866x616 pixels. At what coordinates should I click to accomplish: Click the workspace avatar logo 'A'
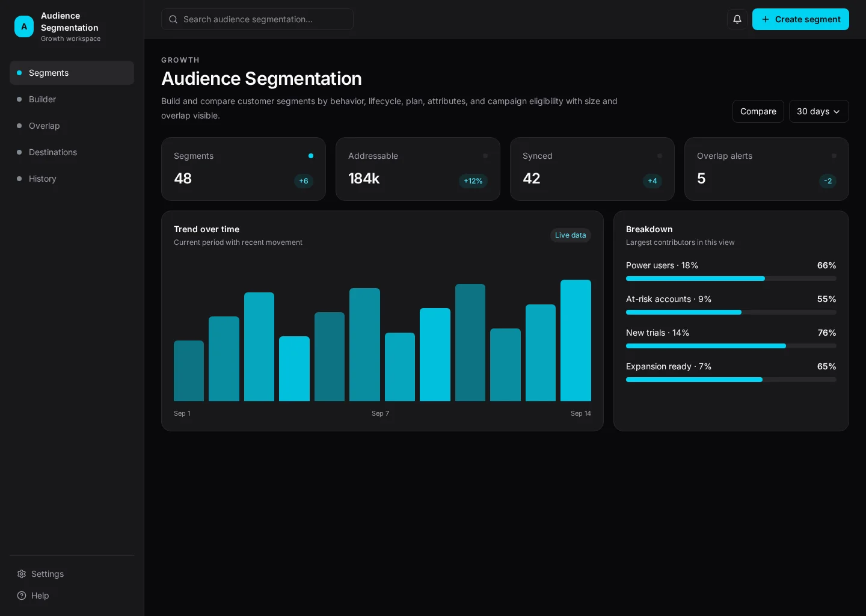(x=24, y=26)
